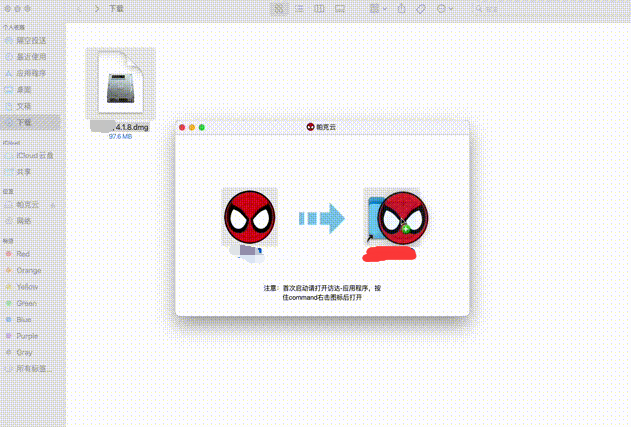This screenshot has width=631, height=427.
Task: Click the Share toolbar icon
Action: coord(401,8)
